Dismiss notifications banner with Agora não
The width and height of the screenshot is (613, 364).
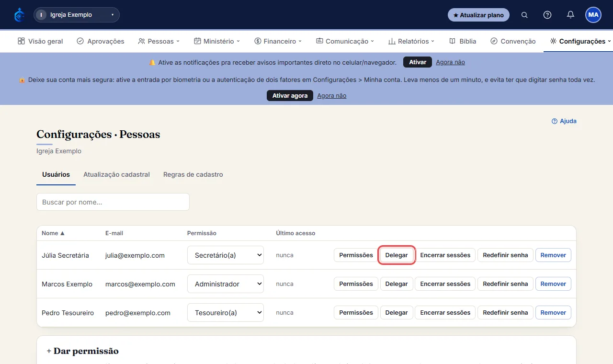[450, 62]
